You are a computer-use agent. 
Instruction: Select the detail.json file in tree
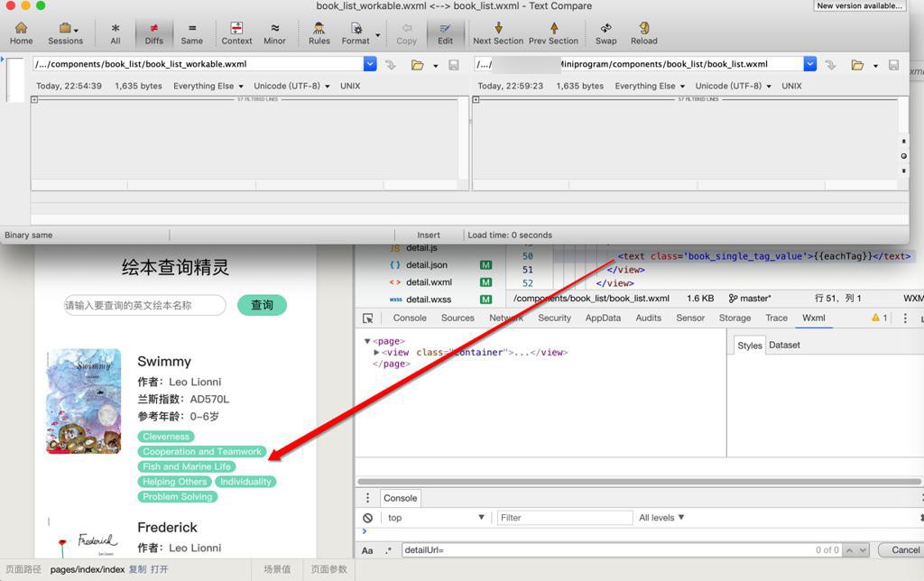427,265
